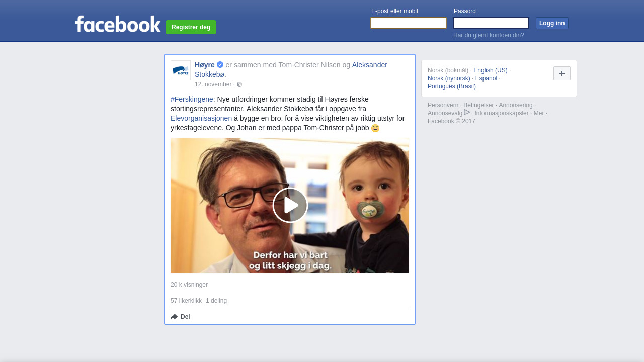Switch language to Norsk (nynorsk)
Viewport: 644px width, 362px height.
click(449, 78)
